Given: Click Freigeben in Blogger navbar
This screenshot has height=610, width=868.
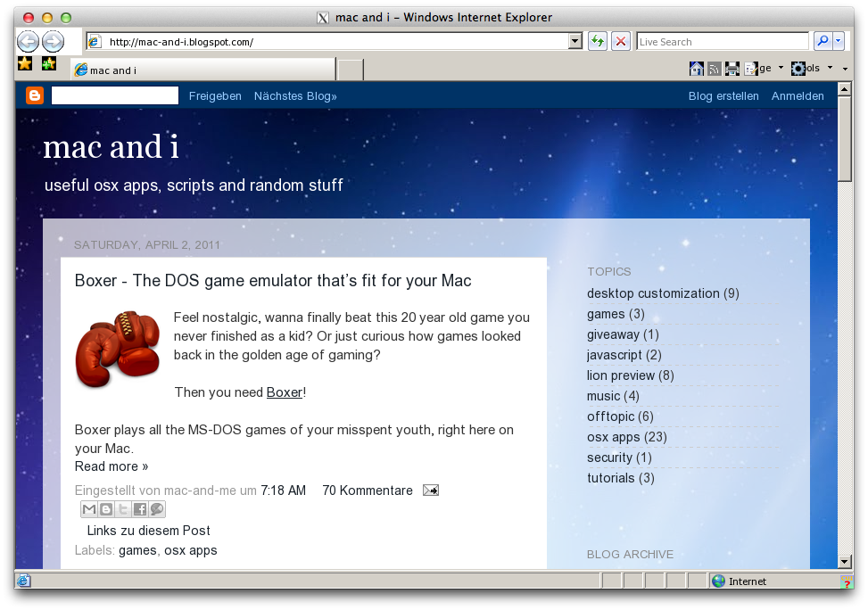Looking at the screenshot, I should pos(215,95).
